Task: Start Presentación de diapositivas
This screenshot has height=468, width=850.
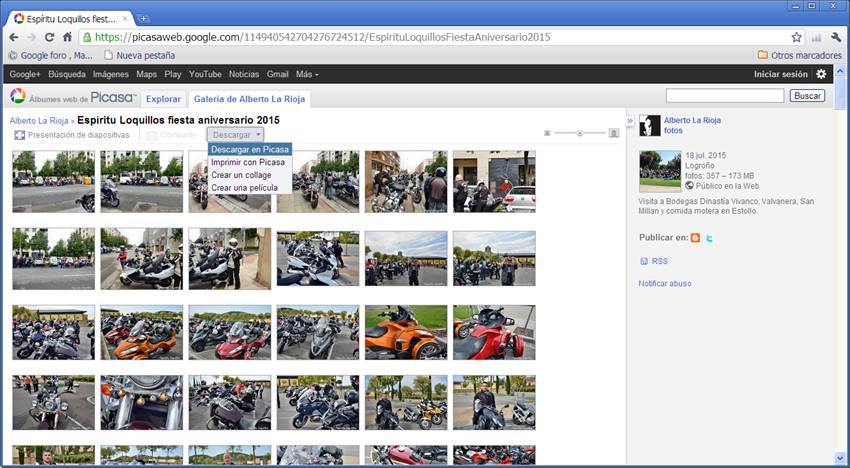Action: point(79,135)
